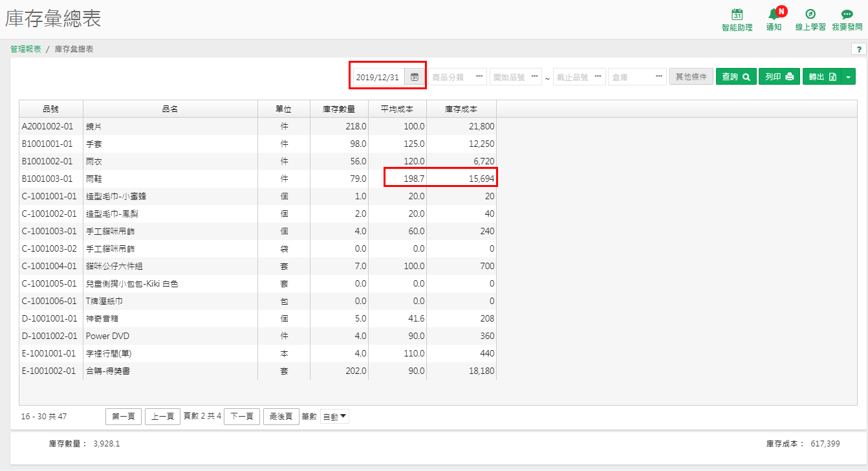
Task: Go to 上一頁 of results
Action: pos(162,417)
